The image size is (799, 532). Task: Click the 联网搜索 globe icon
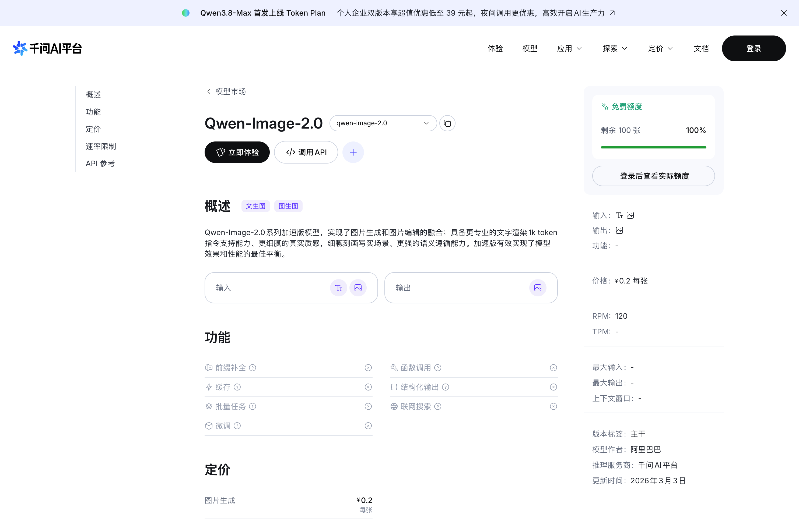[x=394, y=406]
